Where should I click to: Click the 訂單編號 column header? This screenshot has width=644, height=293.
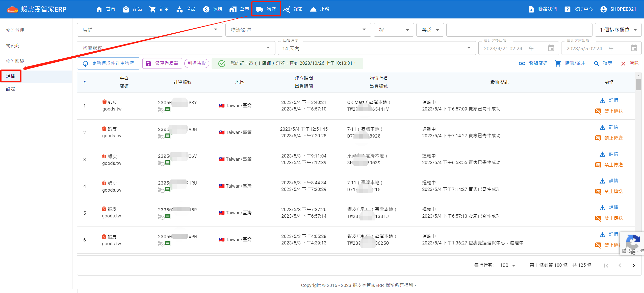(x=183, y=82)
